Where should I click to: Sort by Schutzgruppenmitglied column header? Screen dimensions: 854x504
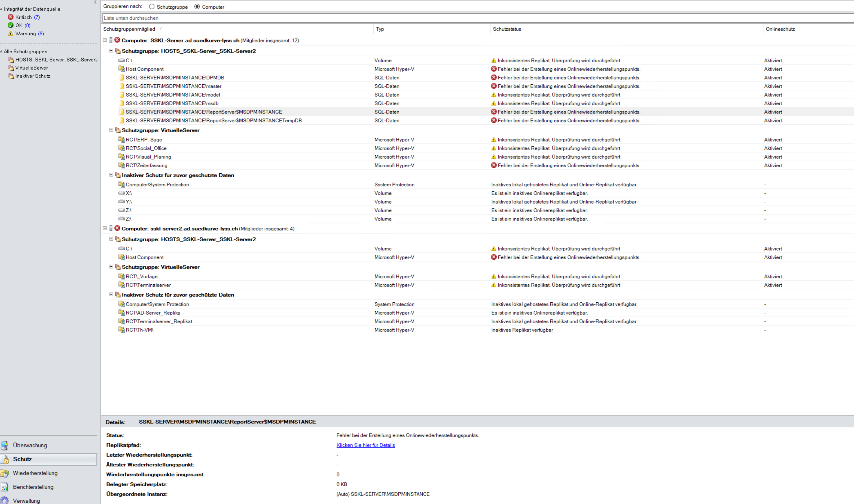click(x=129, y=29)
